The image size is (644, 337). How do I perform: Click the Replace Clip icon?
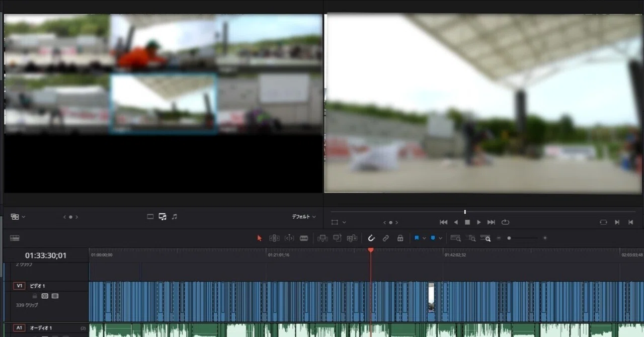point(352,238)
